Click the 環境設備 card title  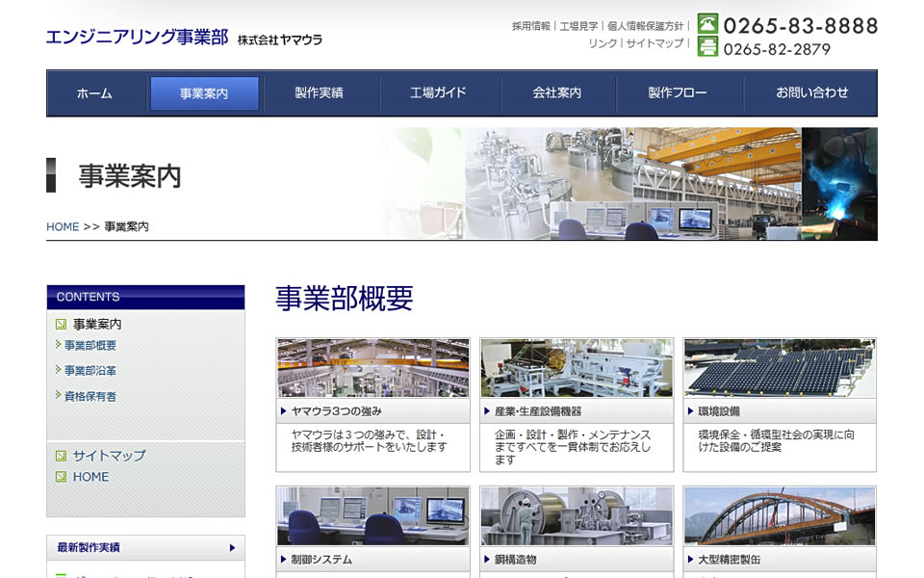[x=719, y=411]
